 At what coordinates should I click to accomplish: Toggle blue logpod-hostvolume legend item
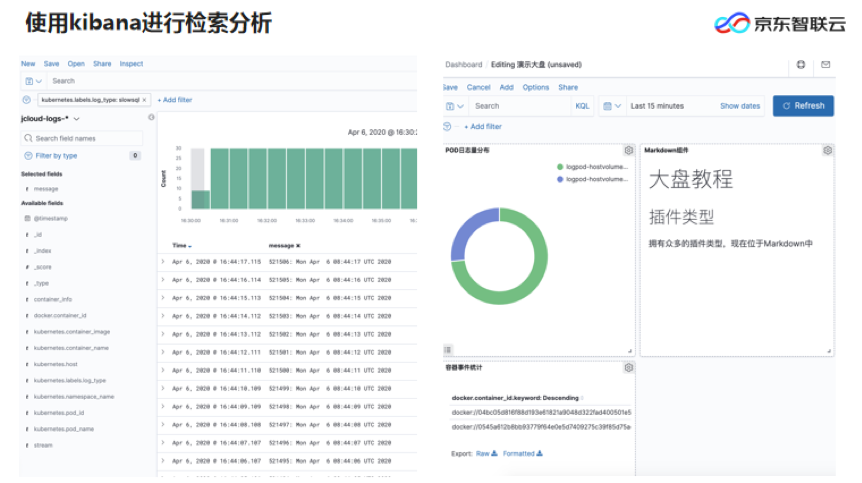(x=593, y=179)
